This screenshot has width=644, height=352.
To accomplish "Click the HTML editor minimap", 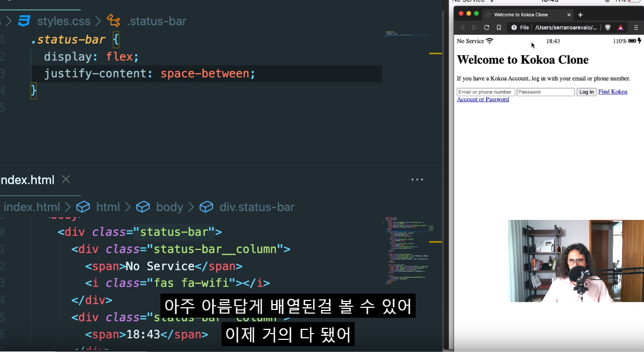I will click(x=406, y=250).
